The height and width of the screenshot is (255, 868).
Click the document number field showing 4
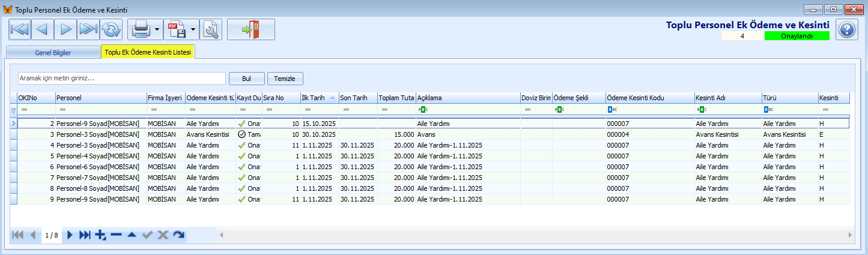(x=742, y=36)
